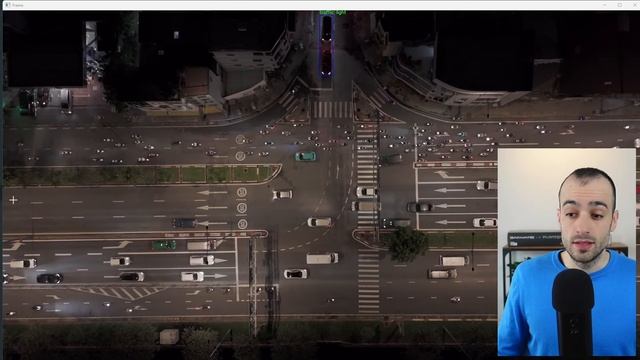Screen dimensions: 640x360
Task: Click the "Frame" window title text
Action: pos(18,5)
